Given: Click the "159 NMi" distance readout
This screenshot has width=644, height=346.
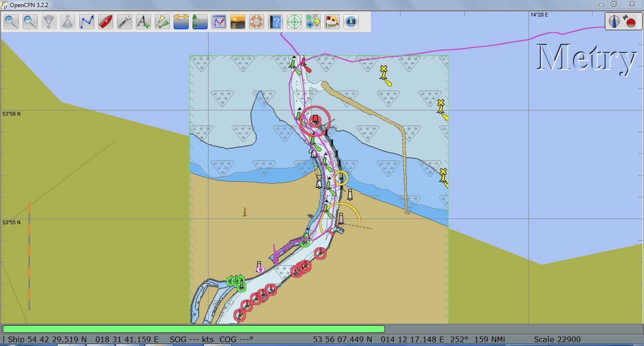Looking at the screenshot, I should click(490, 339).
